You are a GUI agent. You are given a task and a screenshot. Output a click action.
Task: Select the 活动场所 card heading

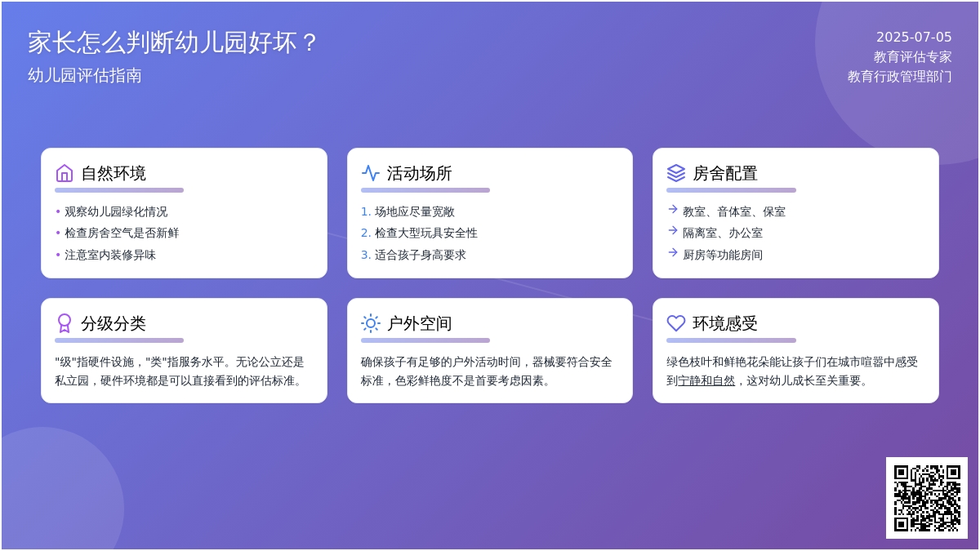pos(420,173)
